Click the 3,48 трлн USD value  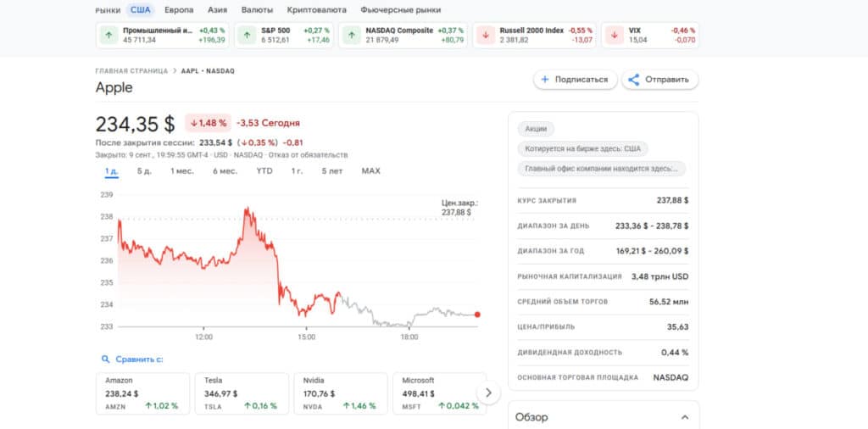click(x=659, y=276)
